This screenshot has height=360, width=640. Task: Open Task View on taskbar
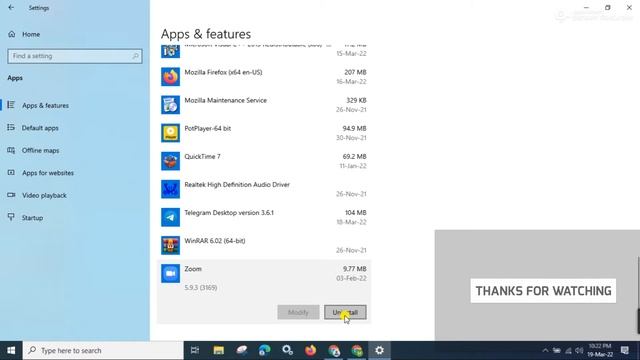point(195,350)
